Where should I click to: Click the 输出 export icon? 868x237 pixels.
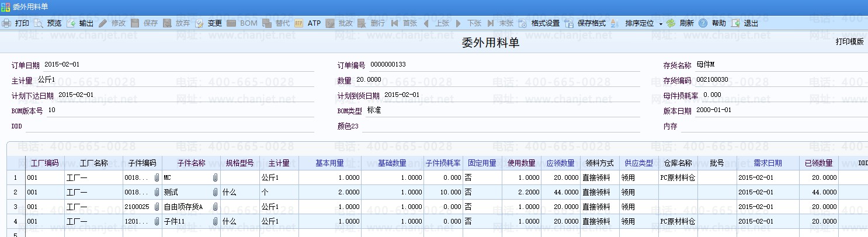[71, 23]
